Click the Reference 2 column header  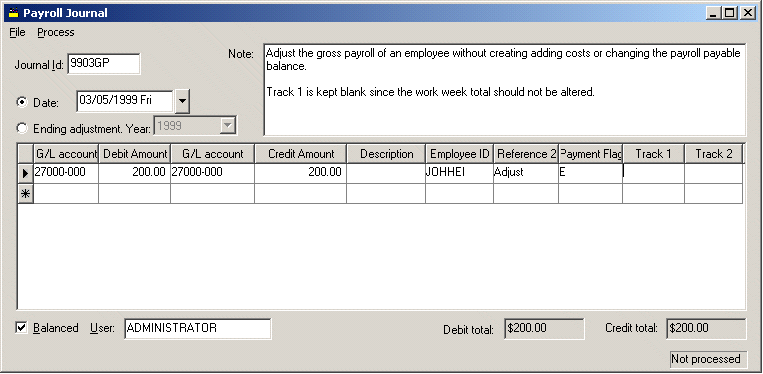[x=526, y=154]
